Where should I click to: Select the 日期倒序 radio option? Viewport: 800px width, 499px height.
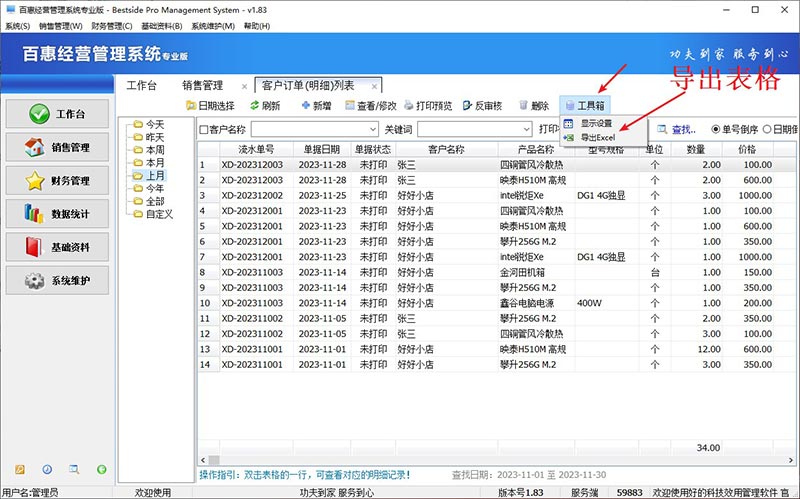pyautogui.click(x=767, y=129)
